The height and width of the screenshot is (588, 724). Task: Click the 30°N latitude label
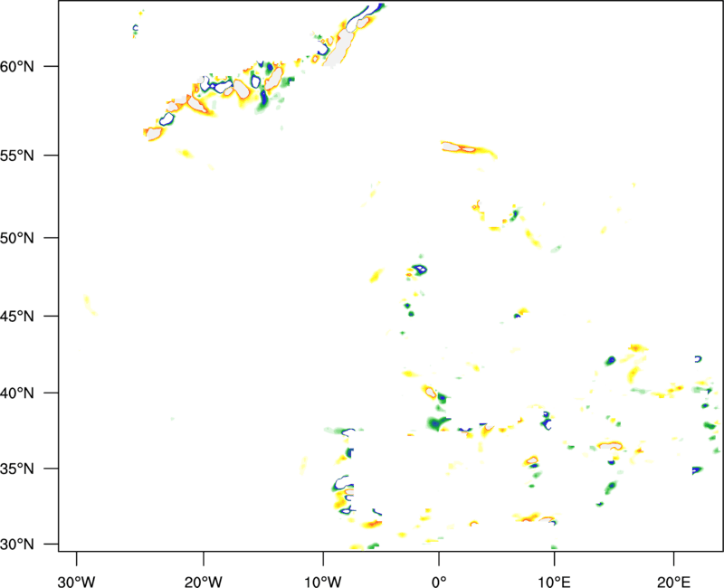coord(17,545)
